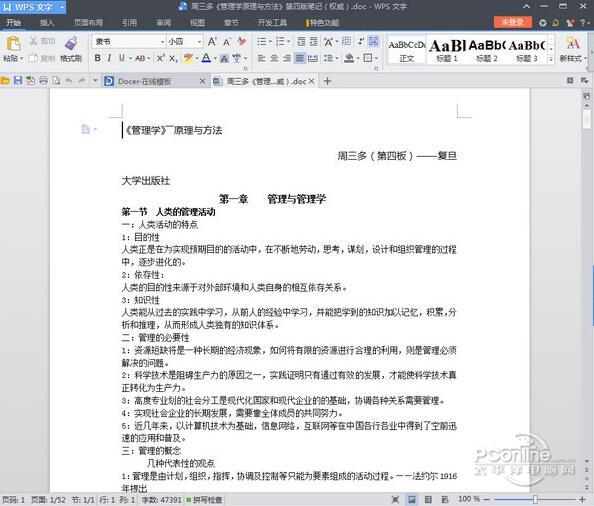This screenshot has height=506, width=594.
Task: Switch to the 审阅 ribbon tab
Action: (x=163, y=23)
